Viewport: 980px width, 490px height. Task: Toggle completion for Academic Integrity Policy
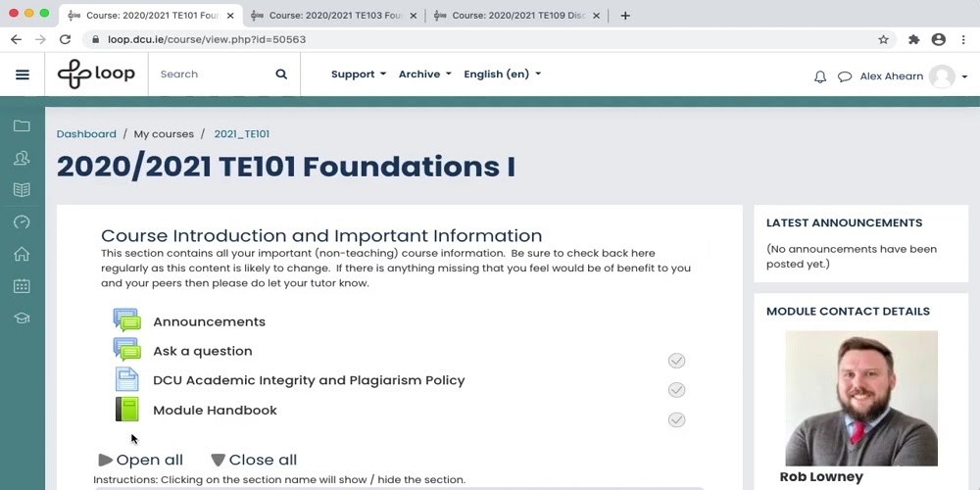point(676,390)
